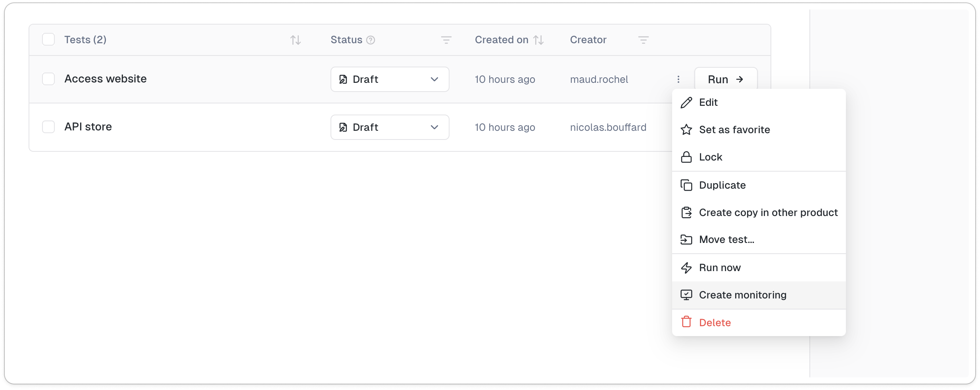
Task: Toggle the select-all Tests checkbox
Action: (x=48, y=40)
